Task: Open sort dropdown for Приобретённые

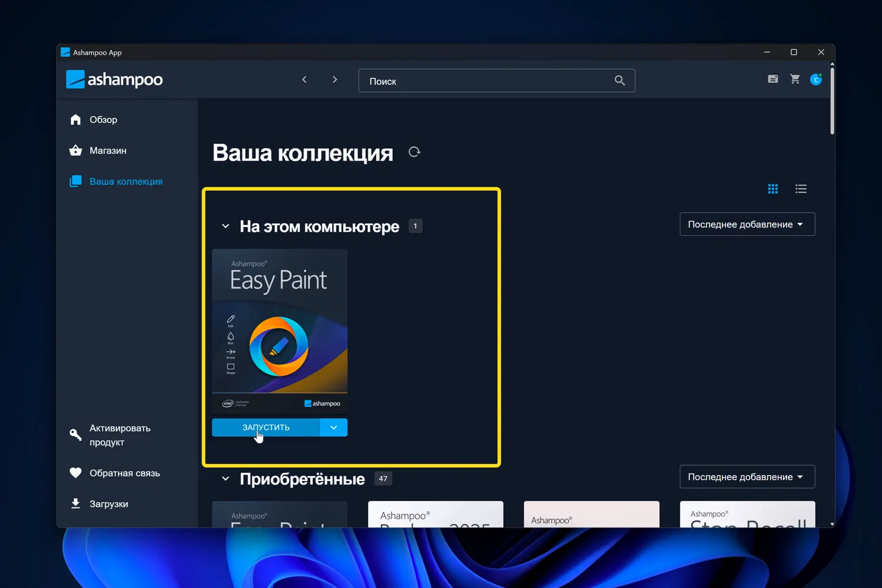Action: click(x=747, y=477)
